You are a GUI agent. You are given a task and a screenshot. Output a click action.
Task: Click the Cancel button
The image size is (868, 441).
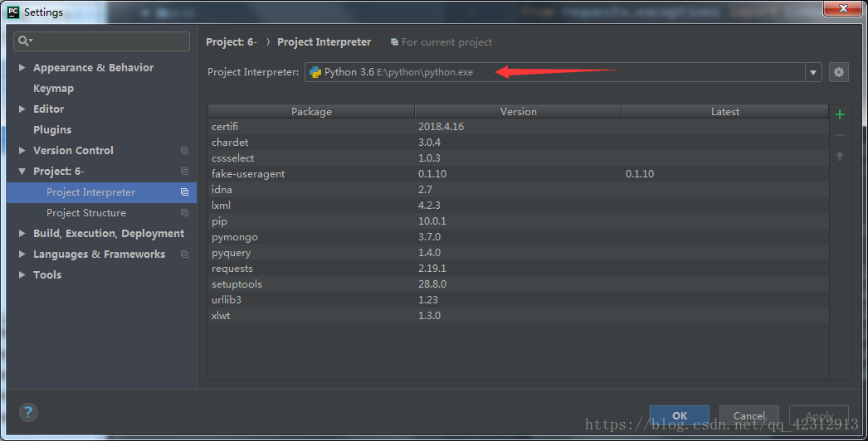[x=749, y=415]
